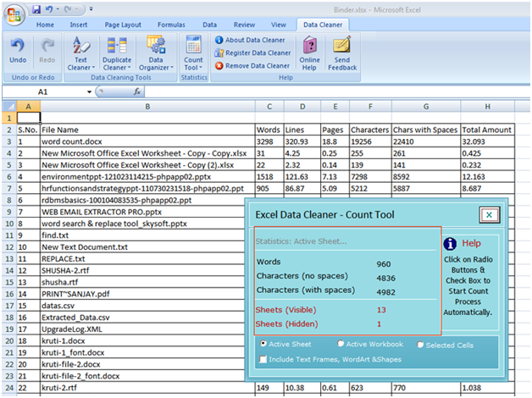Viewport: 532px width, 398px height.
Task: Select the Data Cleaner tab
Action: 323,25
